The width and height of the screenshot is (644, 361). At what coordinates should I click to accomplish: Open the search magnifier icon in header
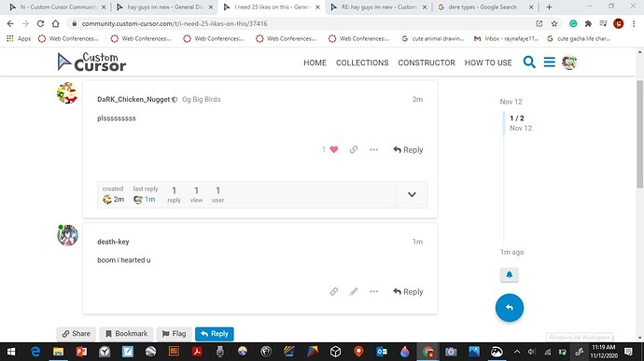tap(529, 62)
